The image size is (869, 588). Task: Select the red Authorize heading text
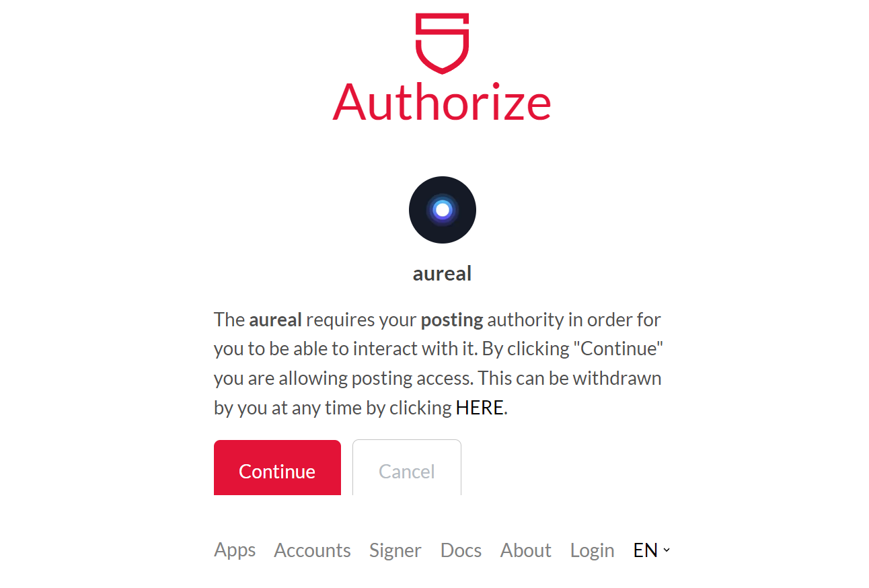coord(442,102)
